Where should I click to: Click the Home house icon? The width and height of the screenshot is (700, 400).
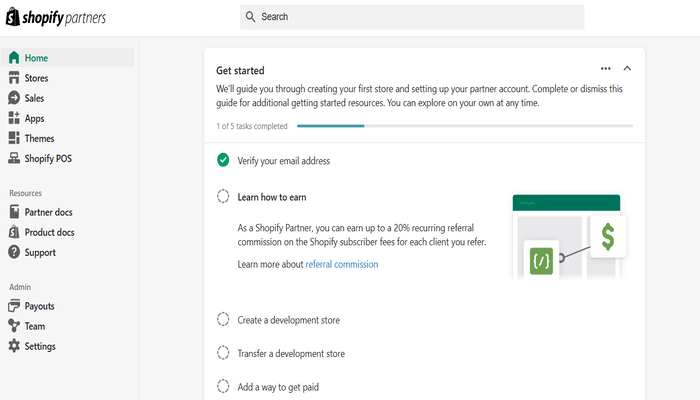[14, 58]
